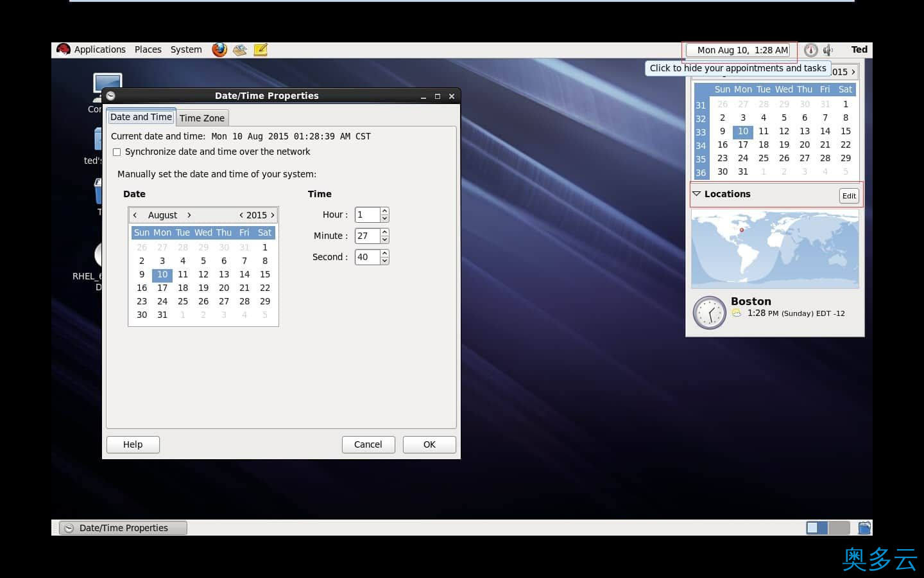The image size is (924, 578).
Task: Increase the Hour value
Action: click(384, 211)
